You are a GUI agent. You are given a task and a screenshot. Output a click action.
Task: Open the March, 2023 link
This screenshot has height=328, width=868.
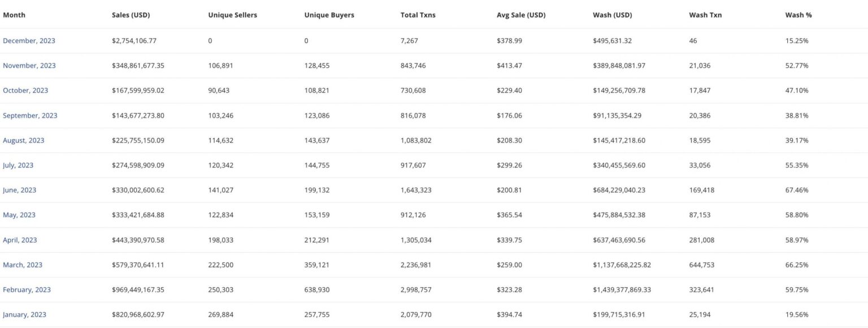23,265
